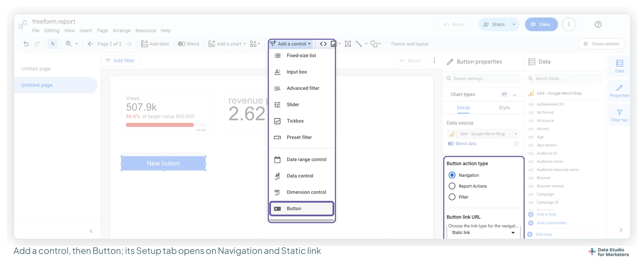Go to previous page arrow
This screenshot has height=264, width=644.
coord(90,44)
